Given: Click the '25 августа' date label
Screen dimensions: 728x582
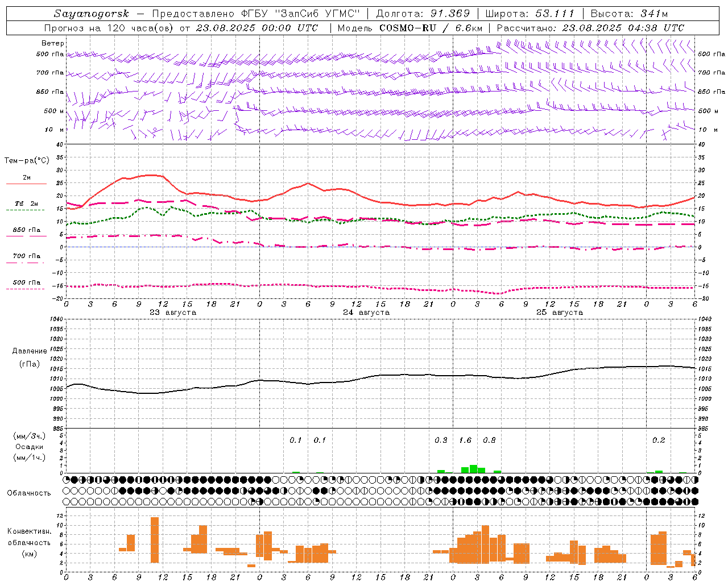Looking at the screenshot, I should click(560, 313).
